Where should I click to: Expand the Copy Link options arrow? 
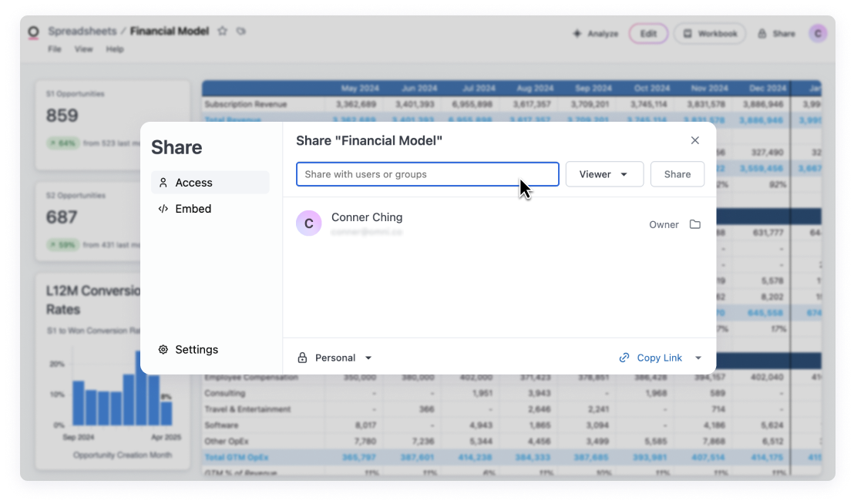pyautogui.click(x=698, y=358)
